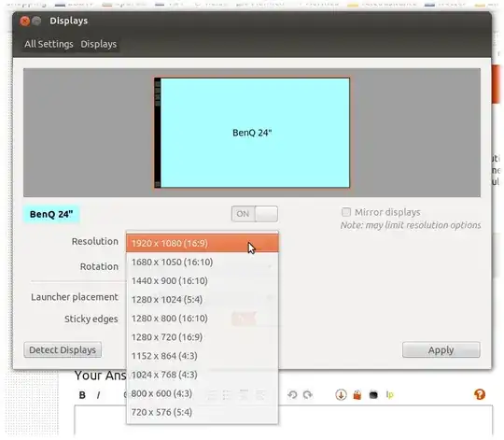
Task: Go to All Settings in header
Action: coord(49,44)
